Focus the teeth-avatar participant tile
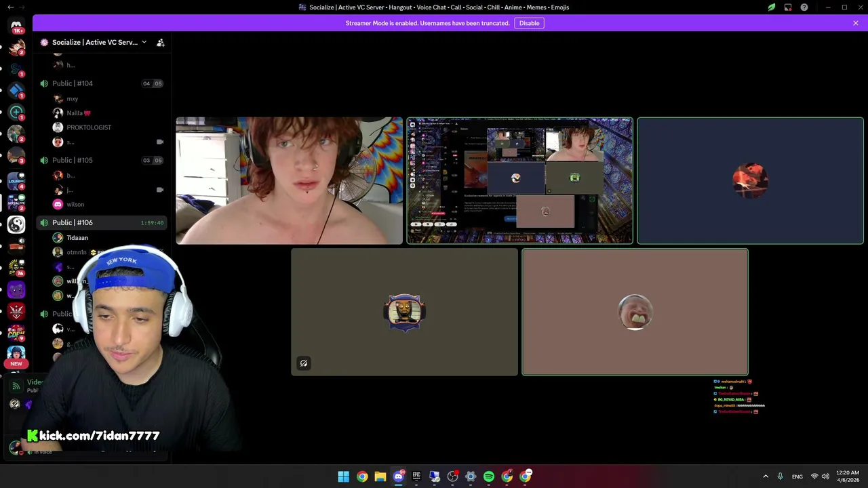Screen dimensions: 868x488 point(635,312)
